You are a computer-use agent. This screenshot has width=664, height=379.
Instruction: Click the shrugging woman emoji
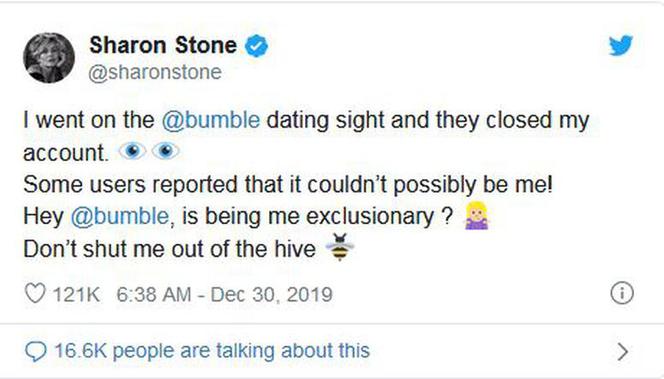point(477,216)
